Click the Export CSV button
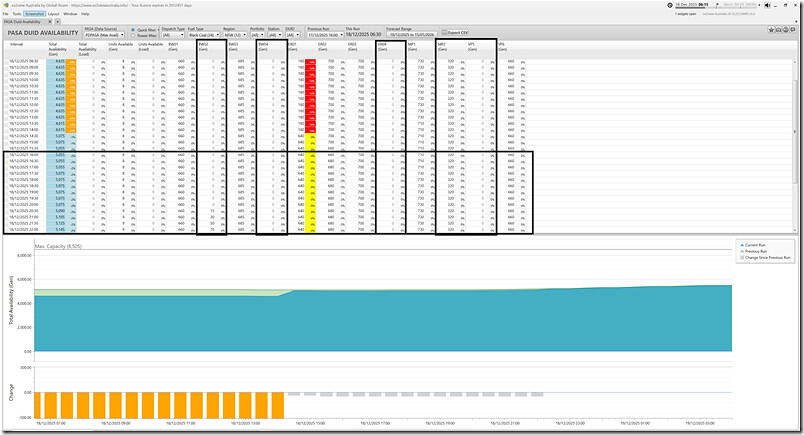Image resolution: width=804 pixels, height=435 pixels. click(461, 32)
